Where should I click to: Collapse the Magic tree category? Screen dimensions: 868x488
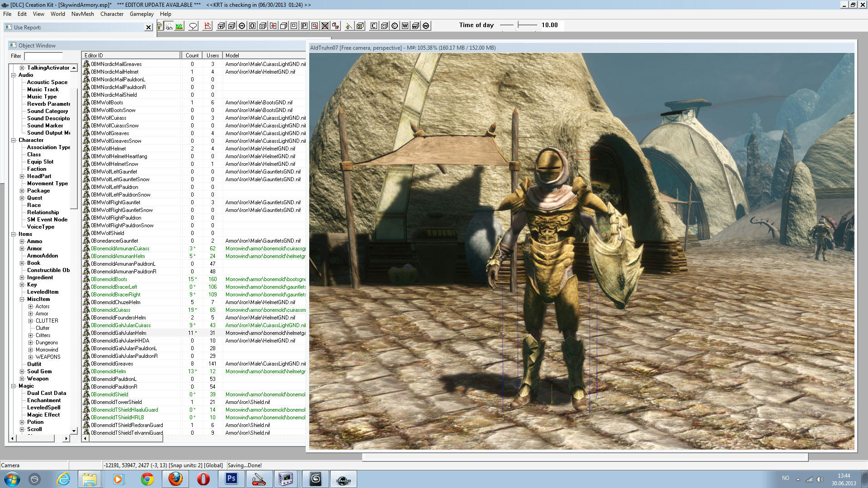pyautogui.click(x=14, y=386)
